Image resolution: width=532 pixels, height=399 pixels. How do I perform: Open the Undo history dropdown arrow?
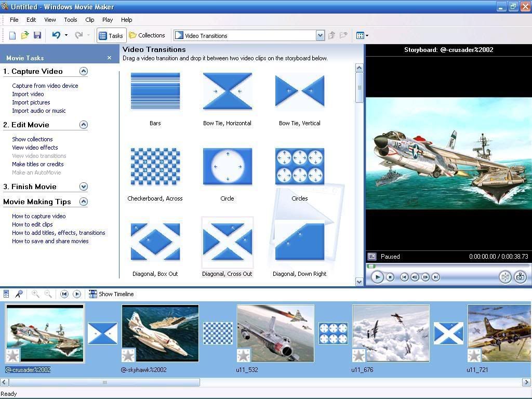[66, 35]
